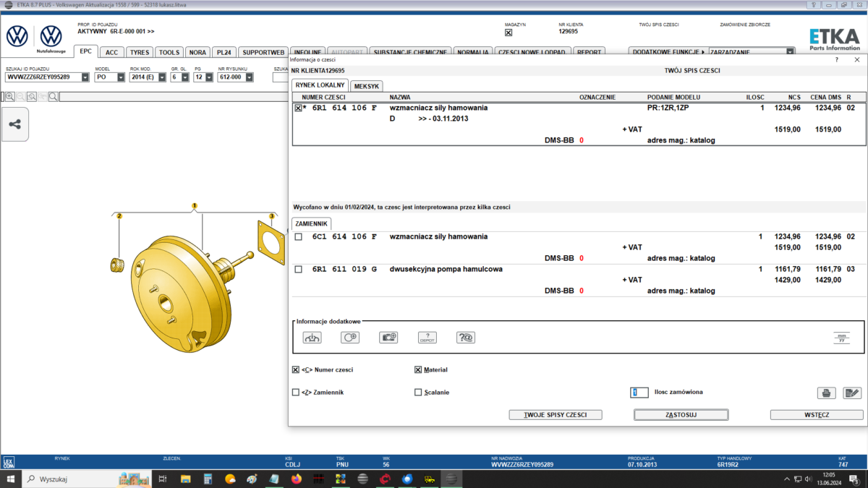Viewport: 868px width, 488px height.
Task: Select the ZAMIENNIK tab
Action: [312, 223]
